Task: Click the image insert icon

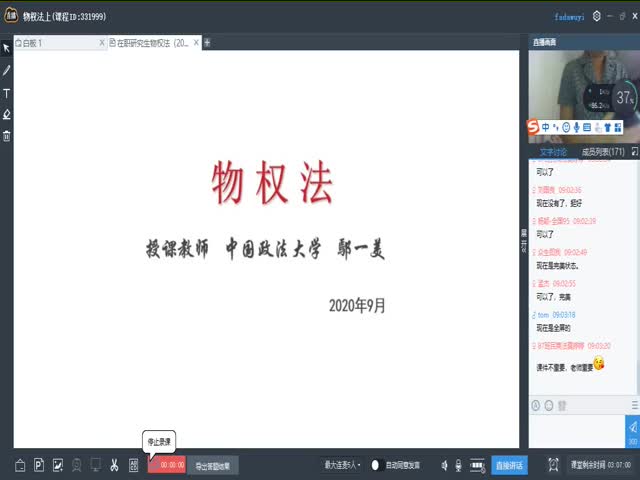Action: coord(58,465)
